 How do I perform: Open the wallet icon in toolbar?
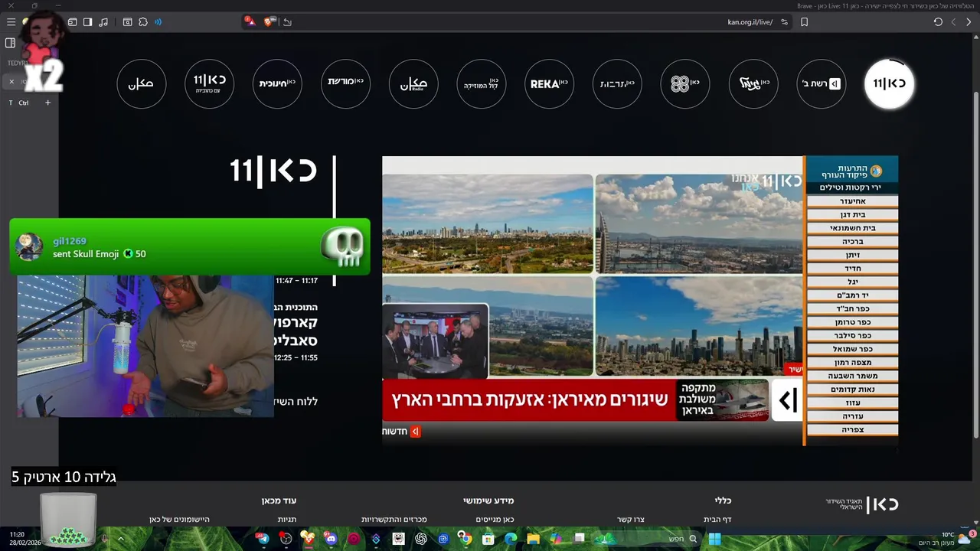coord(72,22)
